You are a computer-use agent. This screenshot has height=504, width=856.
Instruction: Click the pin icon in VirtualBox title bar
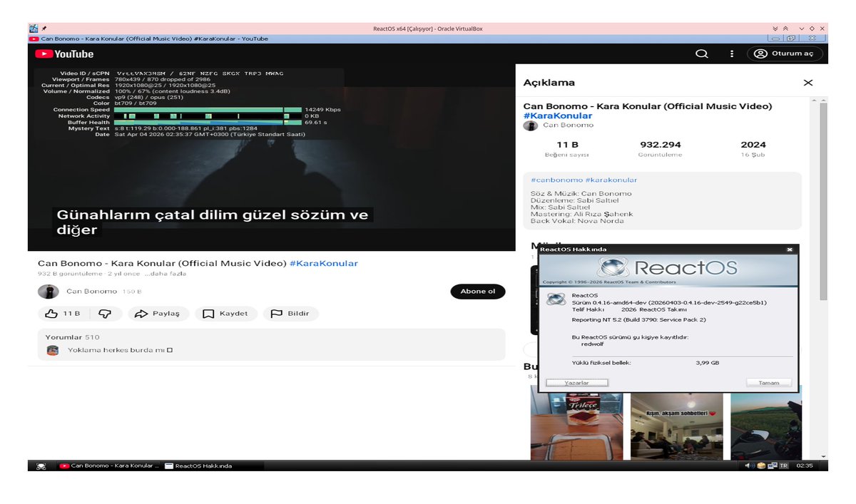coord(44,29)
